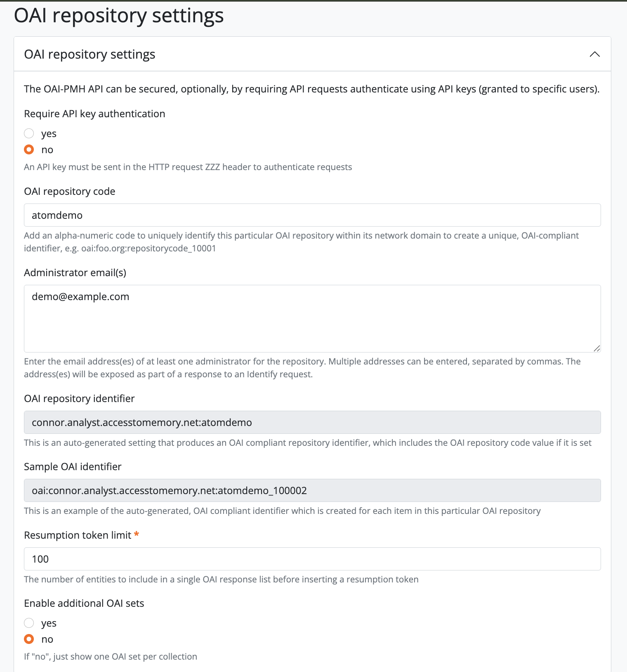This screenshot has width=627, height=672.
Task: Click the required asterisk beside Resumption token limit
Action: click(137, 535)
